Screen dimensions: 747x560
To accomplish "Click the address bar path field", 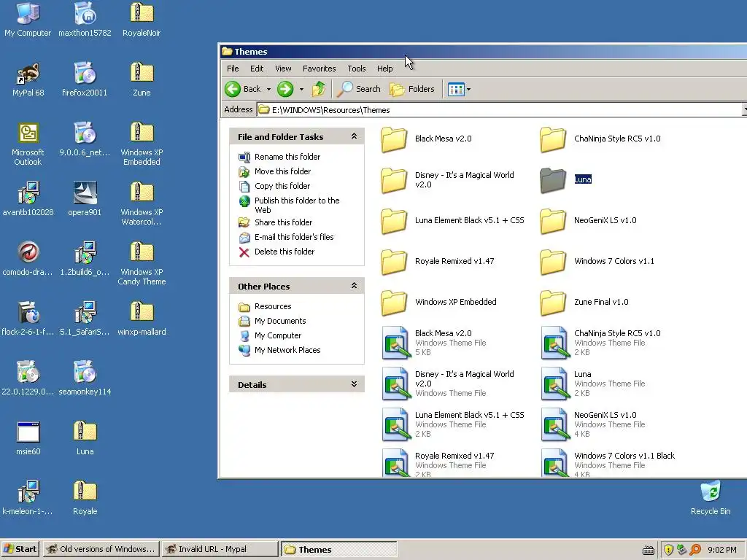I will tap(500, 110).
